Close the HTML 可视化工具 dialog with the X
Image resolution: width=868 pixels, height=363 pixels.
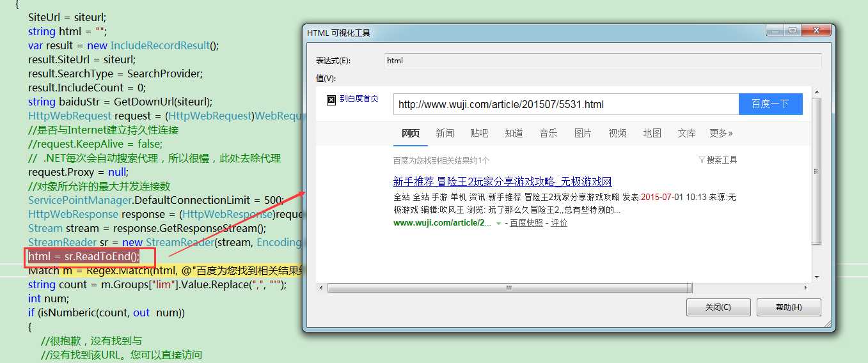[817, 30]
